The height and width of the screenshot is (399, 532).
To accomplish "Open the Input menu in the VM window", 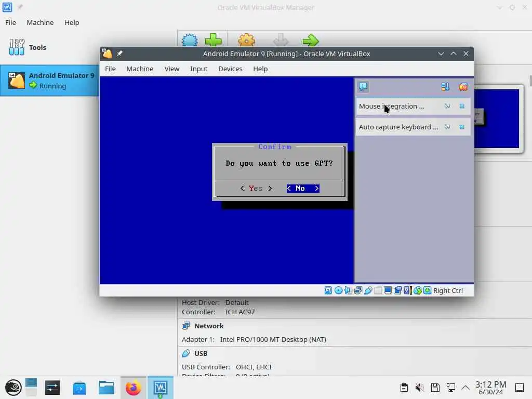I will click(x=198, y=69).
